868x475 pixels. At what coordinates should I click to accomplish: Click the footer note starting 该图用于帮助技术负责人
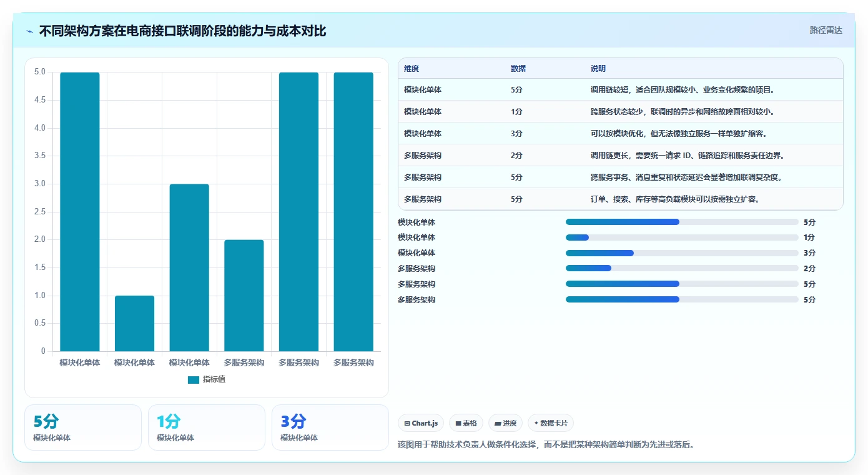tap(546, 445)
